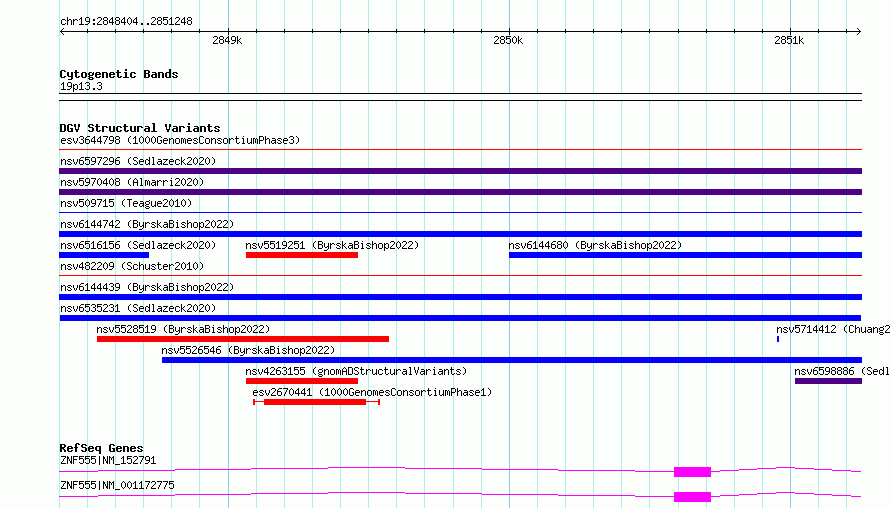This screenshot has width=890, height=508.
Task: Open variant nsv5714412 (Chuang) label
Action: tap(833, 329)
